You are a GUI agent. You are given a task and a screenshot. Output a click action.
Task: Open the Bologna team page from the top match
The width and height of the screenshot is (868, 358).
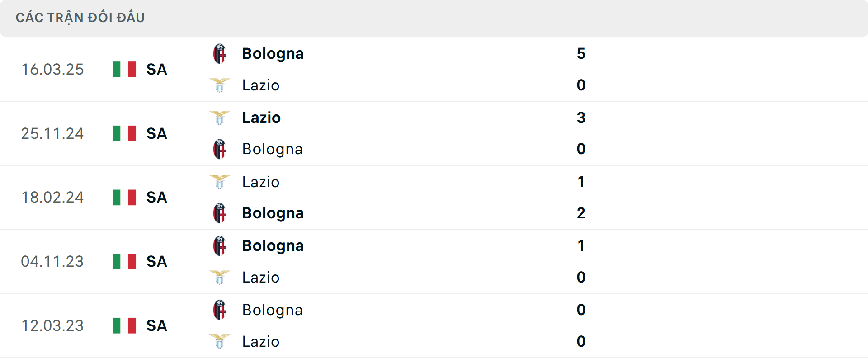point(273,53)
